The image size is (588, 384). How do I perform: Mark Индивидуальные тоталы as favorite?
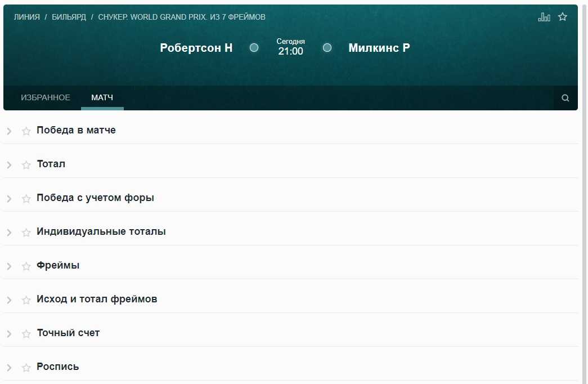pyautogui.click(x=26, y=233)
